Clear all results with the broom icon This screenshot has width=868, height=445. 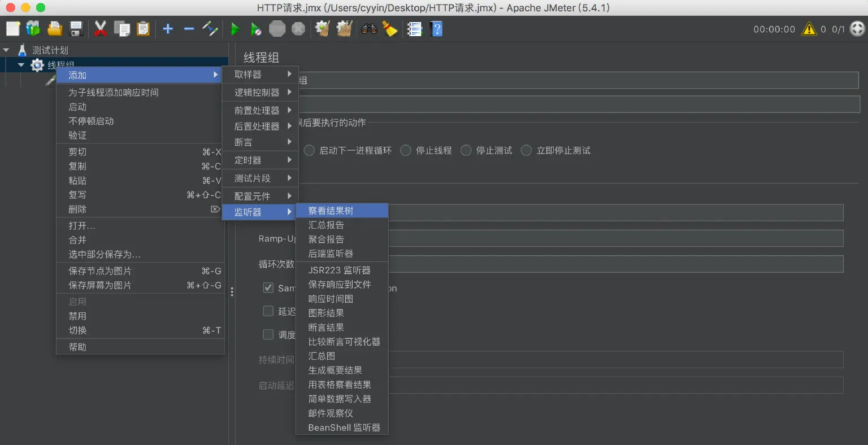[344, 29]
